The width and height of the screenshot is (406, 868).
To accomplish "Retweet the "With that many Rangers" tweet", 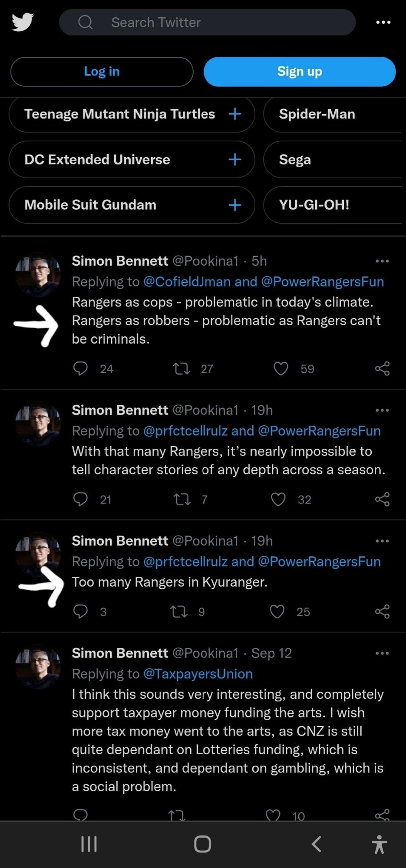I will point(182,500).
